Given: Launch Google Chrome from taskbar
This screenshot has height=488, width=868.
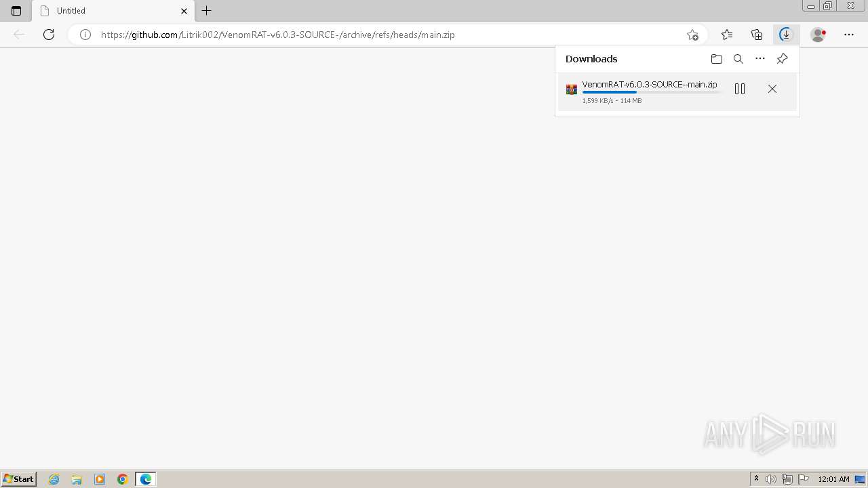Looking at the screenshot, I should (123, 479).
